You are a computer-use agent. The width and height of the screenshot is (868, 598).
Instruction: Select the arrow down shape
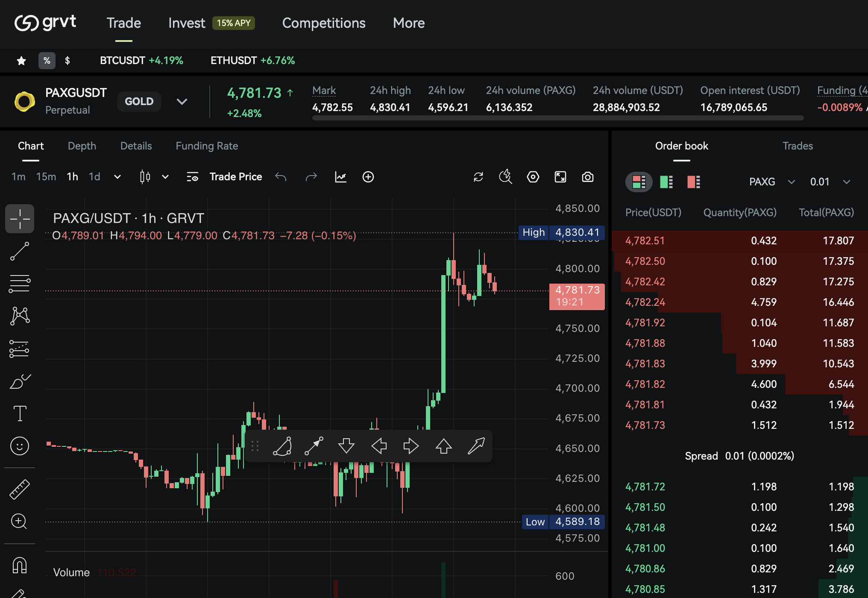[x=346, y=446]
